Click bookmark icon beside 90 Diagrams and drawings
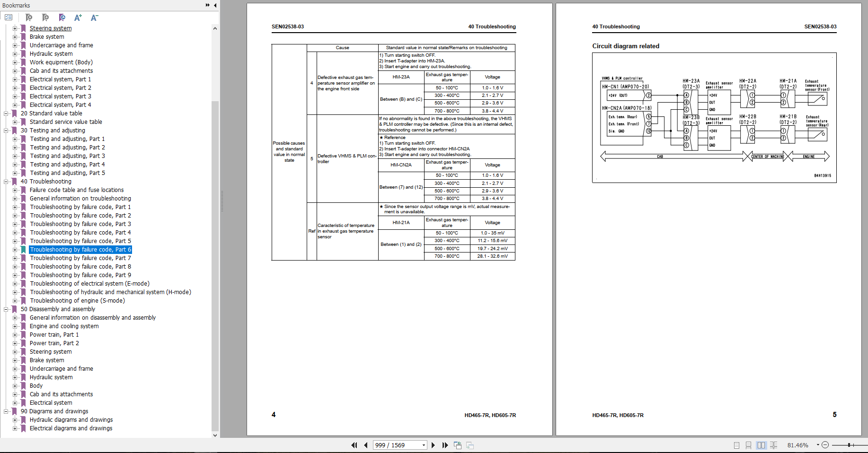Screen dimensions: 868x453 (14, 411)
